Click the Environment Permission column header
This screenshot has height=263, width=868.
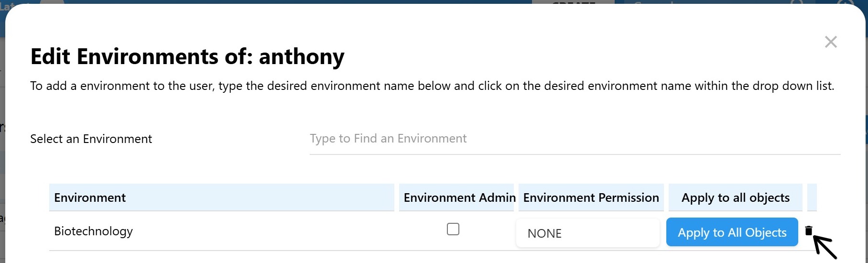click(591, 197)
